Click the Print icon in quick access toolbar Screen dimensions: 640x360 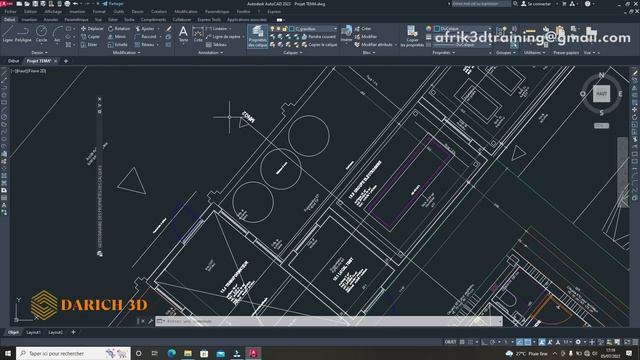(x=67, y=4)
